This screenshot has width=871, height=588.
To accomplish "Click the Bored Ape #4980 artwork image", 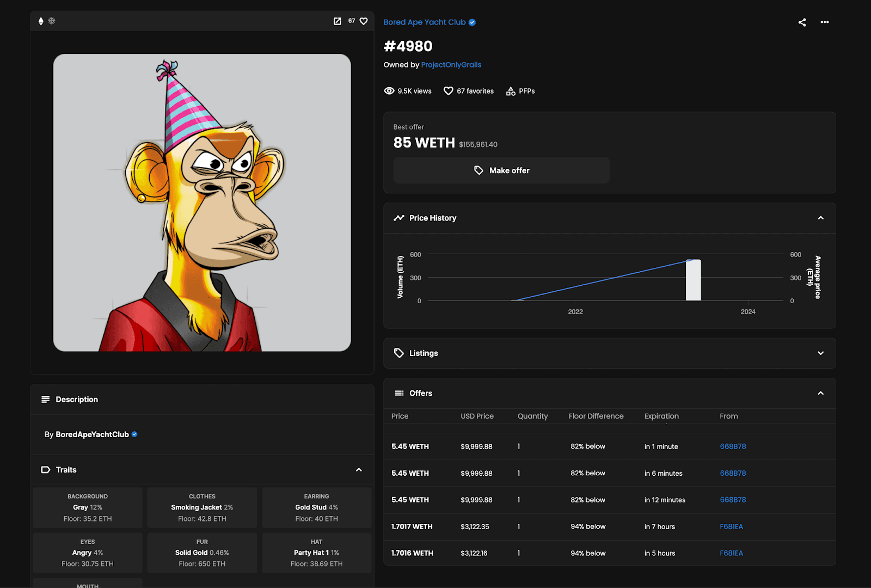I will click(202, 203).
